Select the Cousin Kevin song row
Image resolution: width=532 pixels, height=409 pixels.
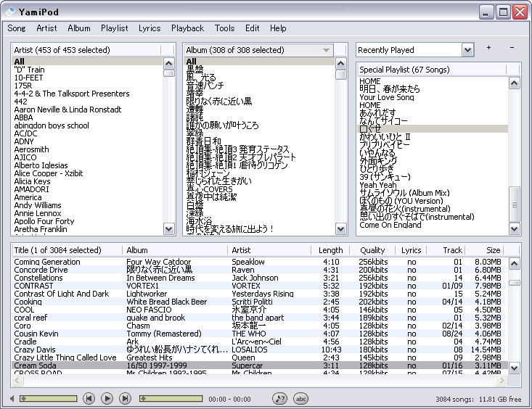260,334
